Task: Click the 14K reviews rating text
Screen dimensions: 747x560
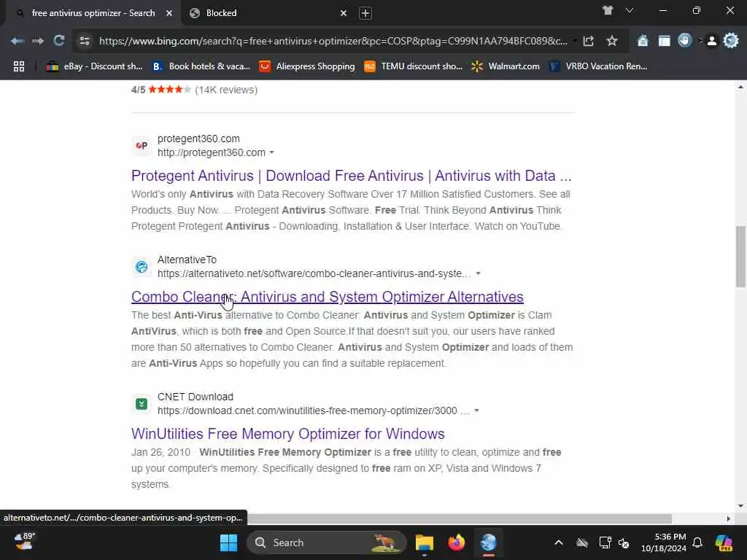Action: (226, 90)
